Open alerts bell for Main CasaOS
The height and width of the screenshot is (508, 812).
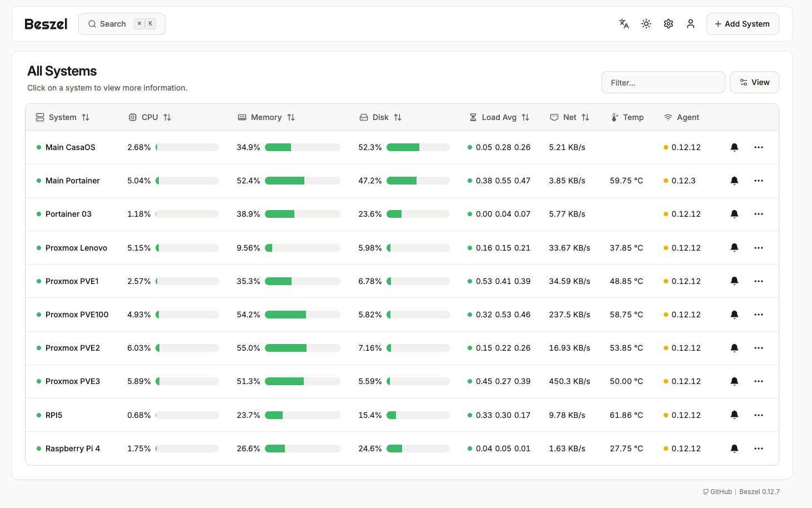734,147
